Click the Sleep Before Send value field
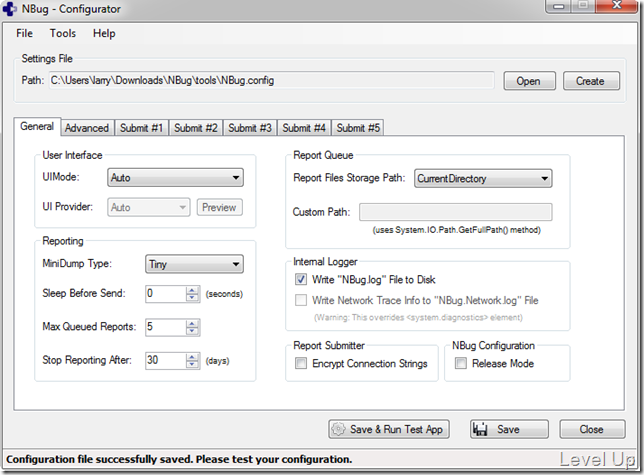Screen dimensions: 644x475 click(x=166, y=294)
